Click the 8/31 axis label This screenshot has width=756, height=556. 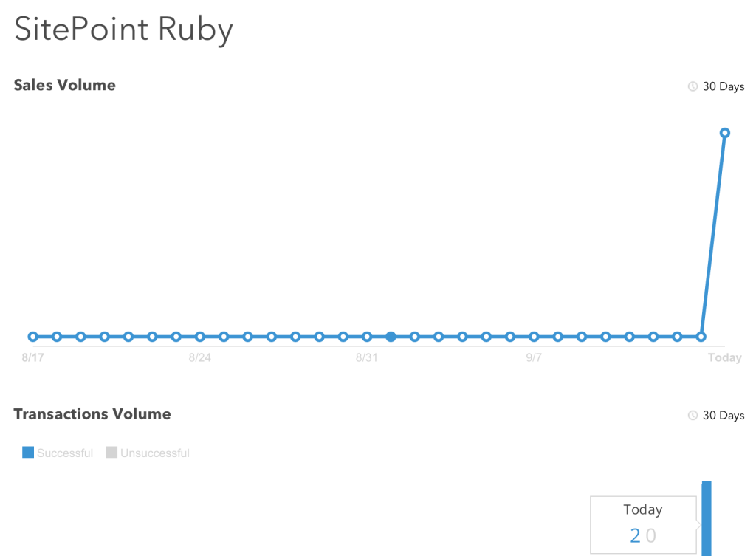point(366,357)
